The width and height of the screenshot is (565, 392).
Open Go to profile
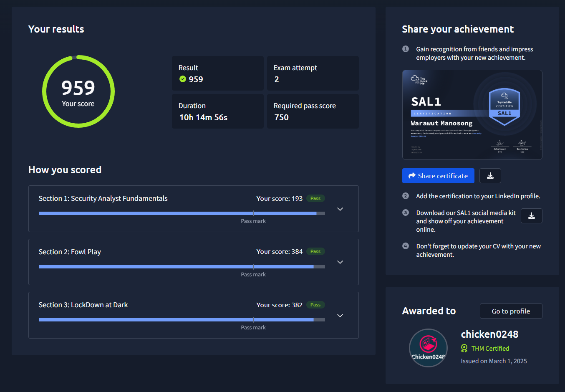[x=511, y=311]
